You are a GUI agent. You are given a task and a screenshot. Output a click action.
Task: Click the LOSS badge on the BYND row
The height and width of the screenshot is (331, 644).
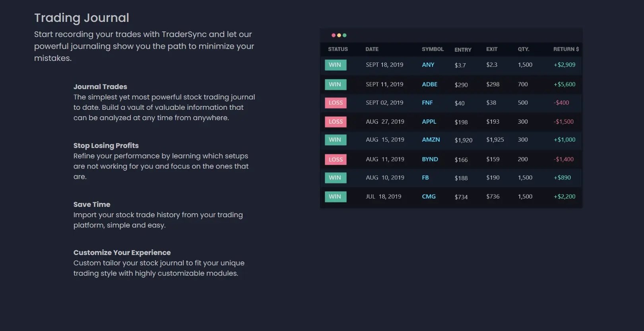coord(336,159)
